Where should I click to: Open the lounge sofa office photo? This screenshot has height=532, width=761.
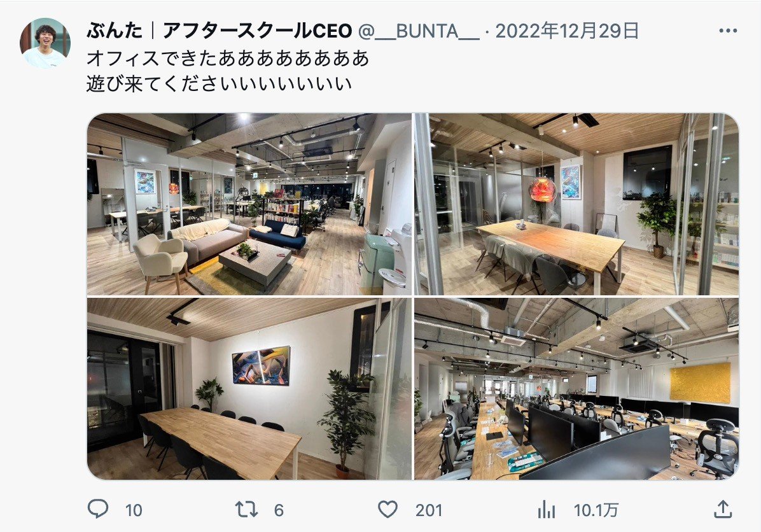click(249, 204)
